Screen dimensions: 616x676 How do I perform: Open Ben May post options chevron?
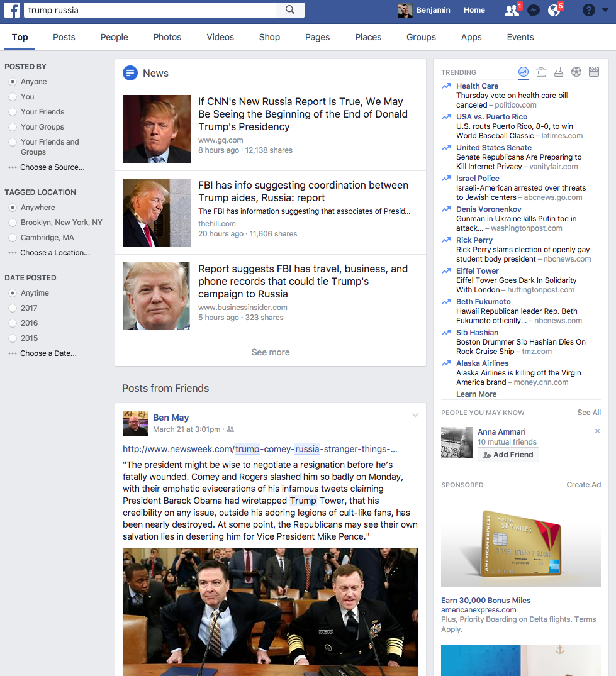(415, 415)
